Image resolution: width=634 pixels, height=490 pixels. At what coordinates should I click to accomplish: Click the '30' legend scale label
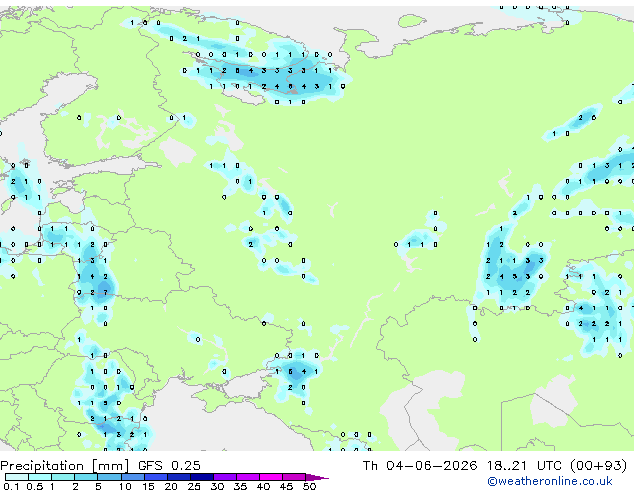[x=217, y=486]
